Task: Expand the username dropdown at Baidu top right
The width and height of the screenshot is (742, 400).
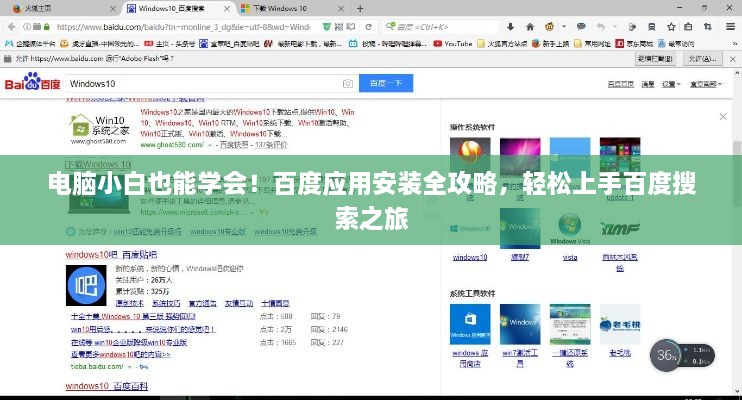Action: 706,84
